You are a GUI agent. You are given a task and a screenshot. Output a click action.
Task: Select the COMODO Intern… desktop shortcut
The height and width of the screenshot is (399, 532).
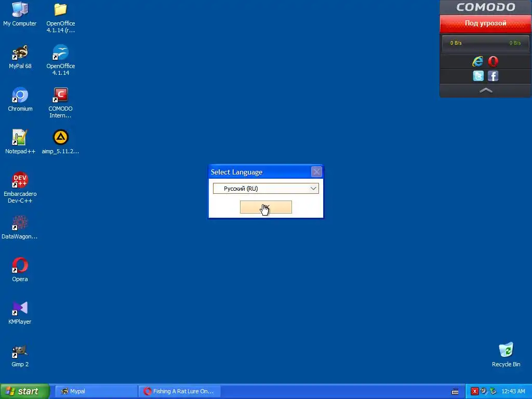tap(60, 102)
